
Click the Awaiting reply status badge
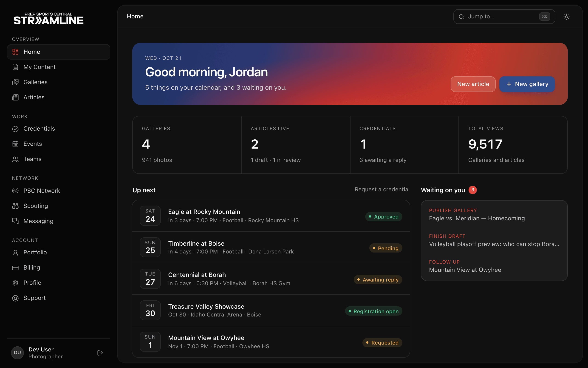click(x=378, y=280)
